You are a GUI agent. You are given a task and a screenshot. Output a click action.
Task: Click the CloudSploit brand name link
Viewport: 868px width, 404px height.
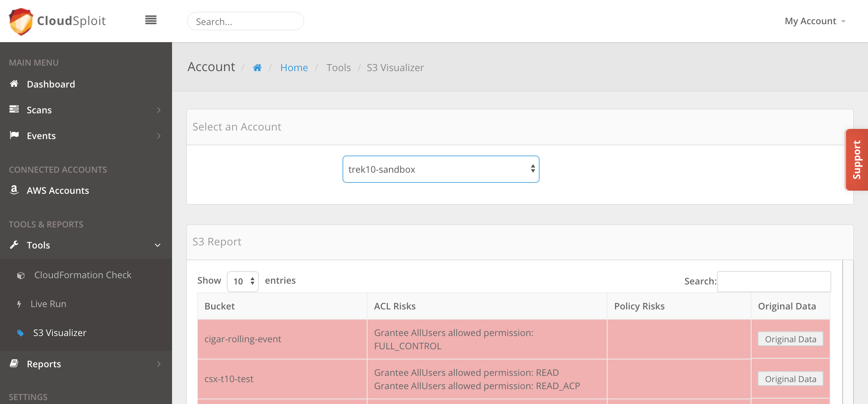[72, 21]
